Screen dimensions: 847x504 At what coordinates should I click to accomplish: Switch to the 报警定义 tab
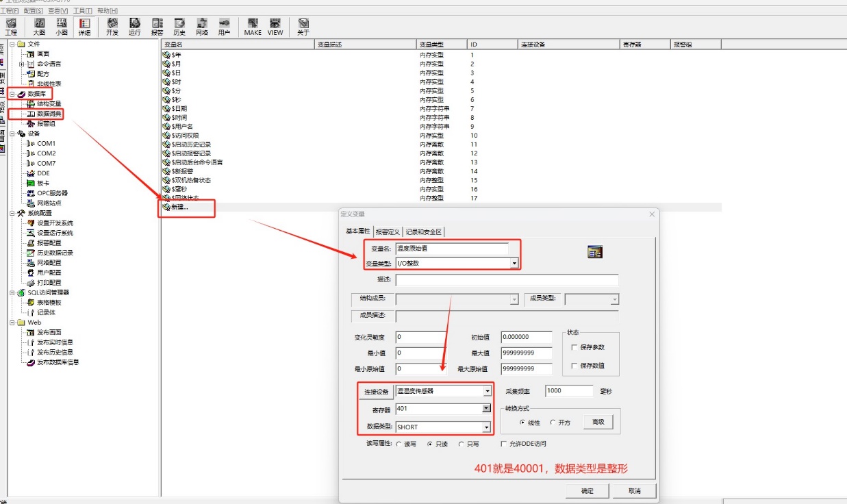(388, 231)
